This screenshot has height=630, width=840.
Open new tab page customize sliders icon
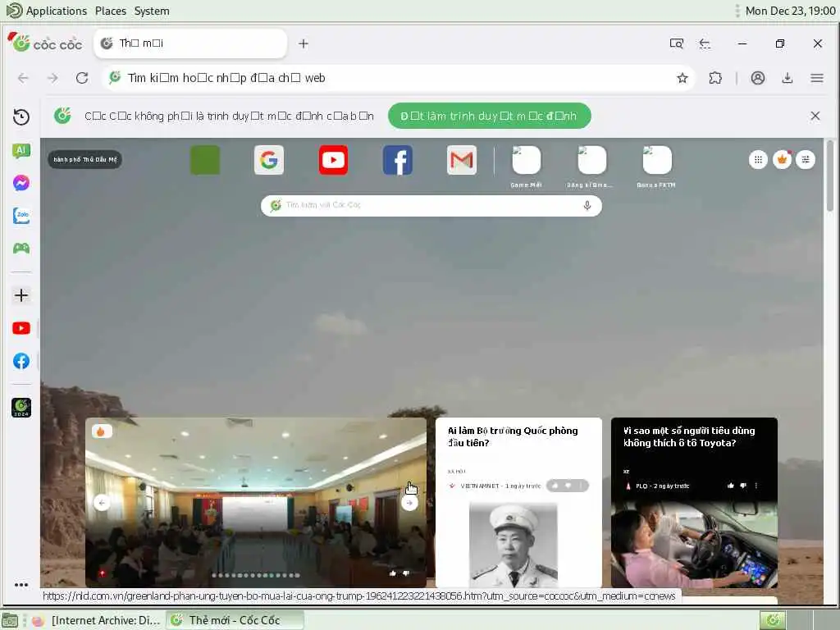pos(806,160)
